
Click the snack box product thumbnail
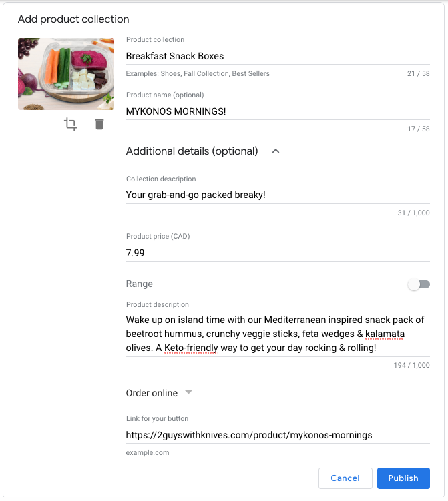tap(66, 73)
